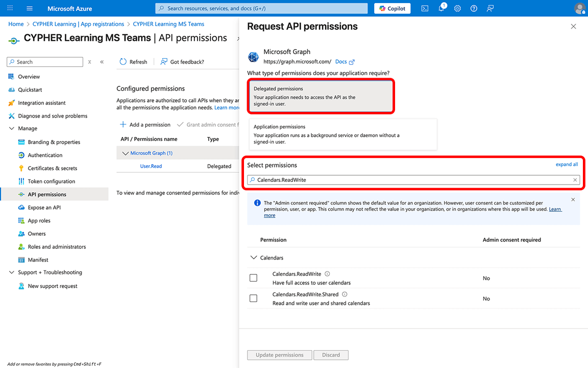Collapse the Manage sidebar section
Viewport: 588px width, 368px height.
(12, 128)
